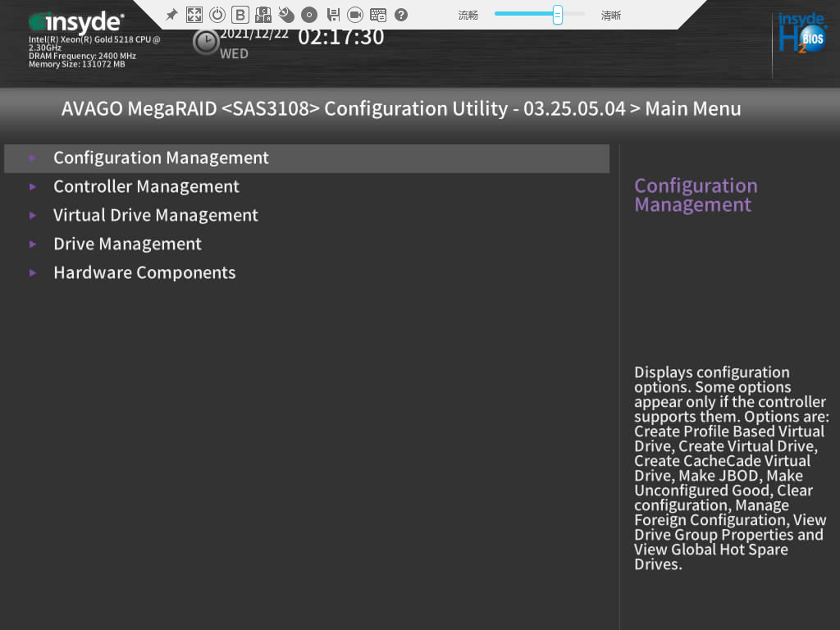840x630 pixels.
Task: Open help via the question mark icon
Action: tap(401, 15)
